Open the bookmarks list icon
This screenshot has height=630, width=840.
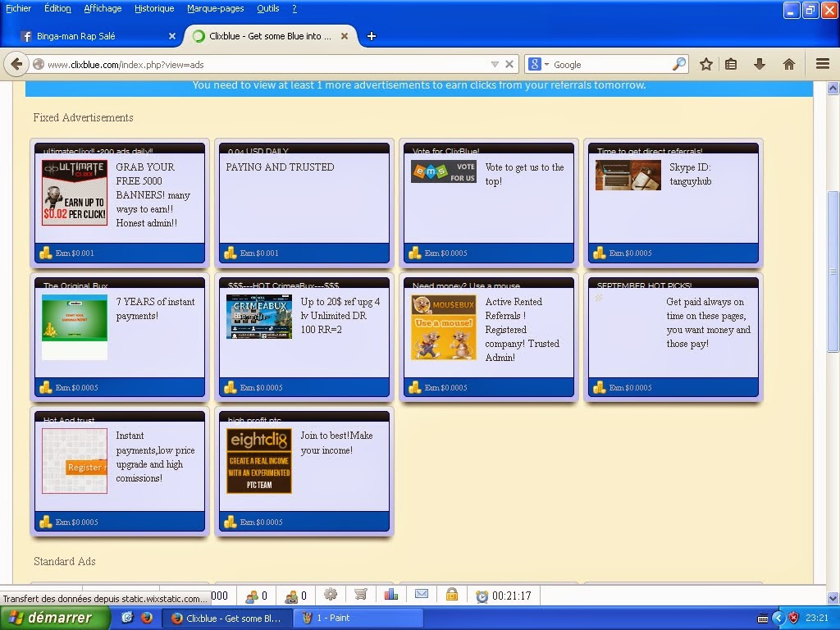pyautogui.click(x=731, y=65)
